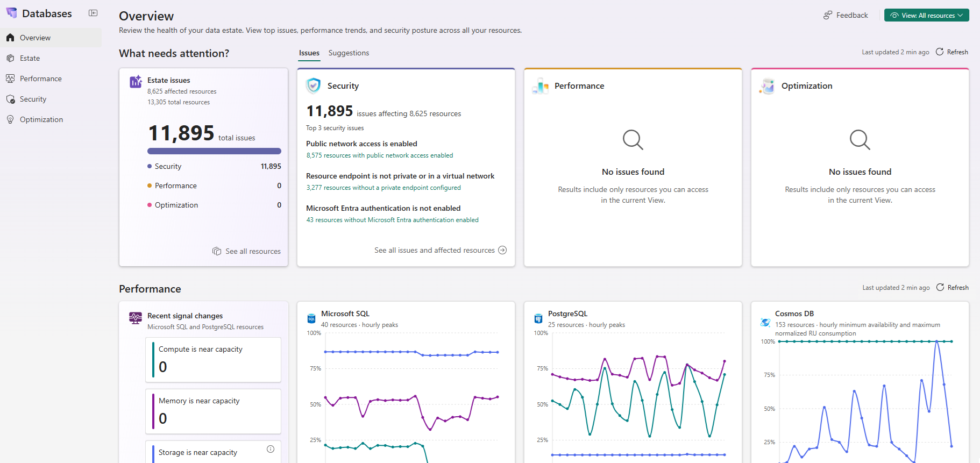Open Performance in the sidebar menu
Image resolution: width=980 pixels, height=463 pixels.
[x=51, y=79]
